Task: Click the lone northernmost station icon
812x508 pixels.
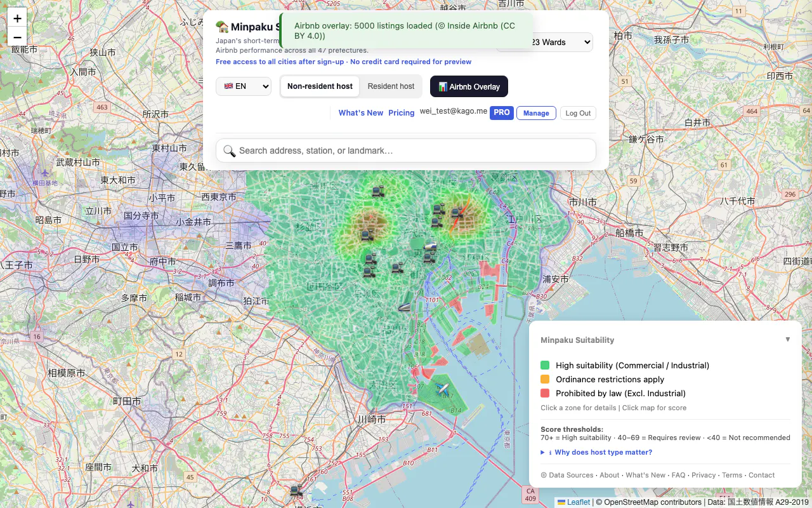Action: (377, 191)
